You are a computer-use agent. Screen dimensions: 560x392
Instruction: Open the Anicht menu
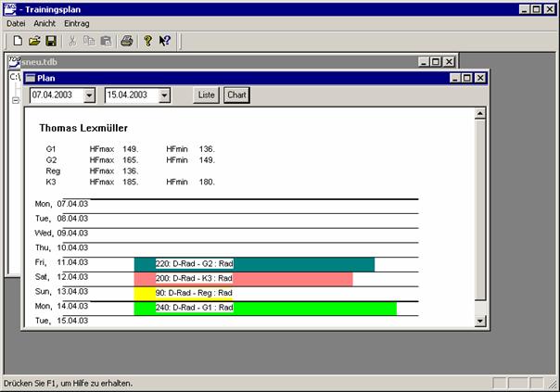tap(45, 23)
